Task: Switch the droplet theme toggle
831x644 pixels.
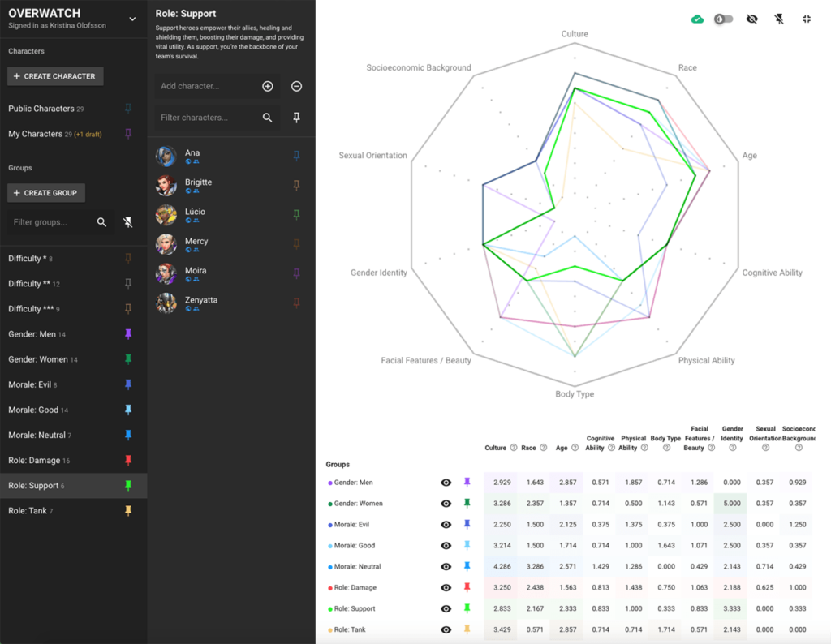Action: [x=725, y=18]
